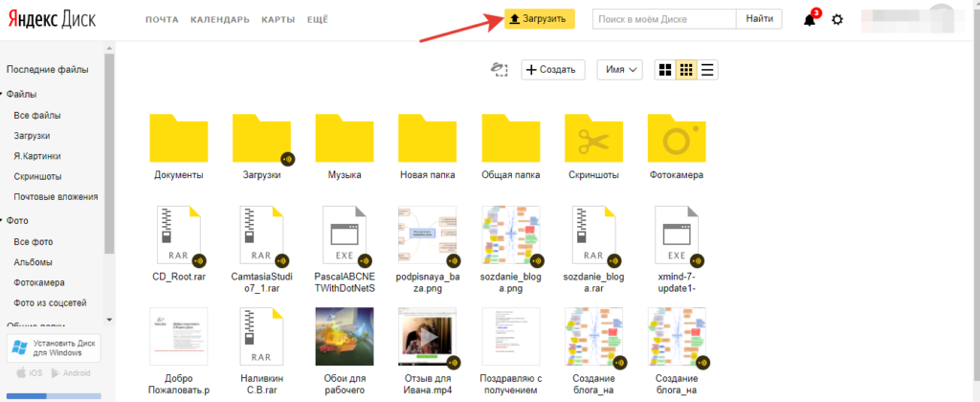Switch to list view

point(708,69)
